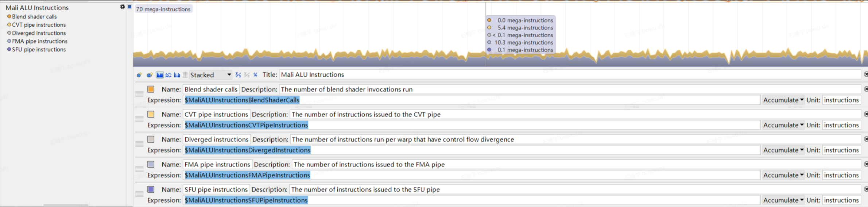Click the $MaliALUInstructionsBlendShaderCalls expression field
Viewport: 868px width, 207px height.
[x=472, y=100]
